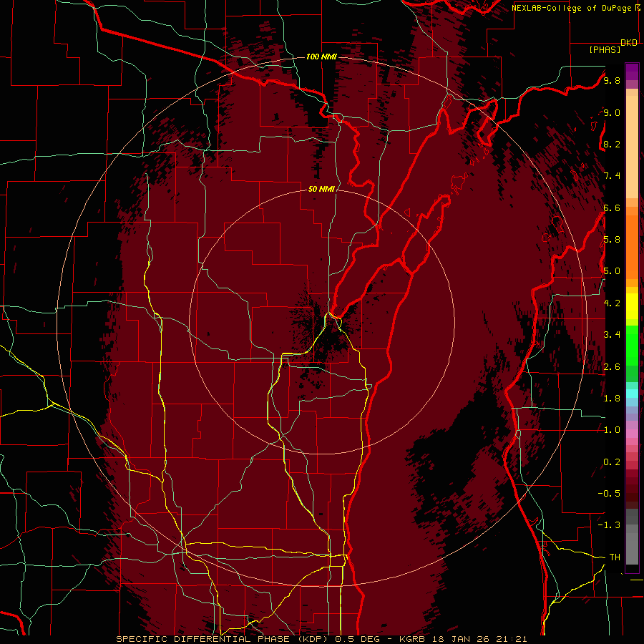Click the "[PHAS]" legend unit label
Image resolution: width=644 pixels, height=644 pixels.
pyautogui.click(x=605, y=49)
